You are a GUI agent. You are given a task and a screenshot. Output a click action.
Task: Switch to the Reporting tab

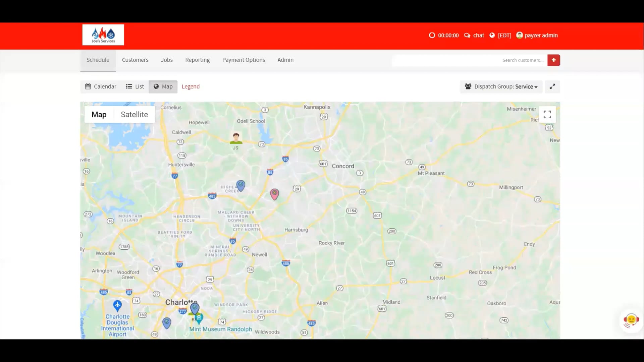coord(197,60)
